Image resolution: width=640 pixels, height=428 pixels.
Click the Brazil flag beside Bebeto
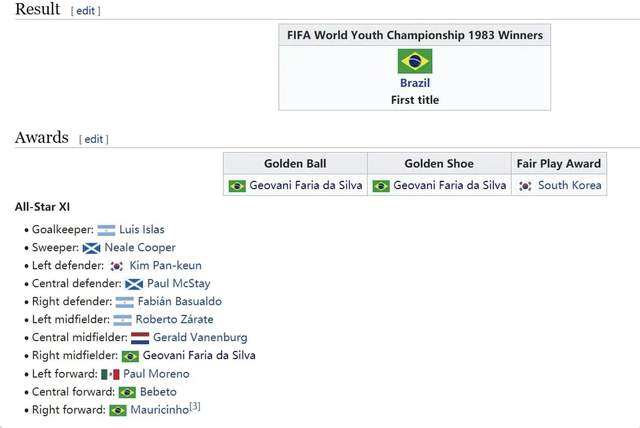point(127,392)
